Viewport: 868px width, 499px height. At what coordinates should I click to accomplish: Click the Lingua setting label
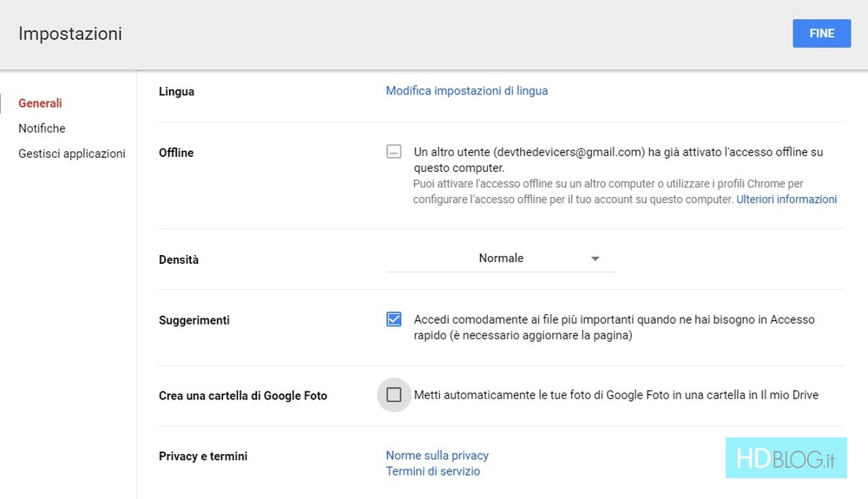(x=176, y=92)
